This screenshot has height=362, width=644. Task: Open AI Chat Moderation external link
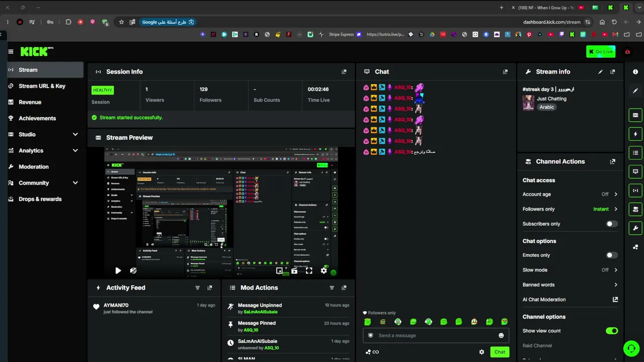point(615,300)
